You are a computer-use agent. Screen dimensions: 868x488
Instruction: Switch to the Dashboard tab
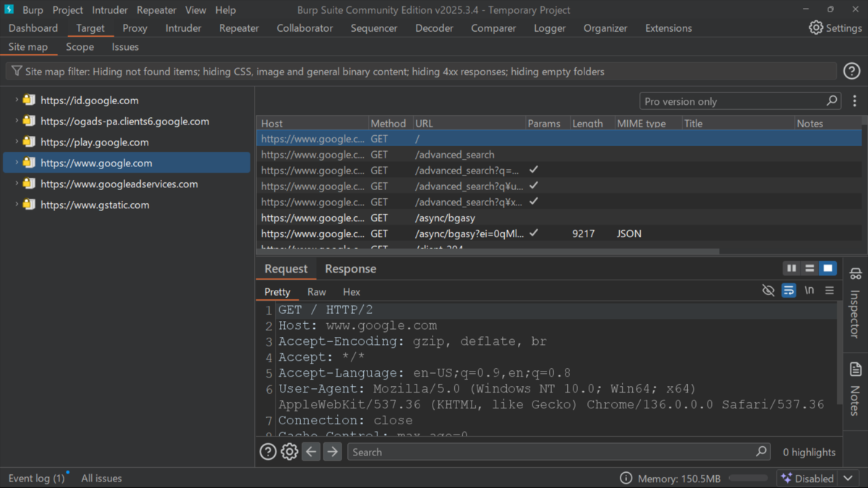[33, 28]
